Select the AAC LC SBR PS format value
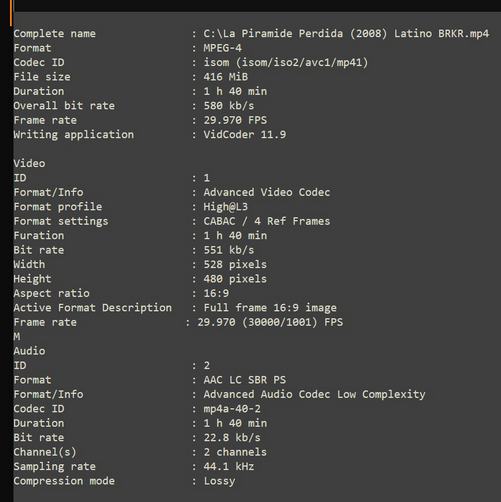This screenshot has width=501, height=502. coord(245,380)
